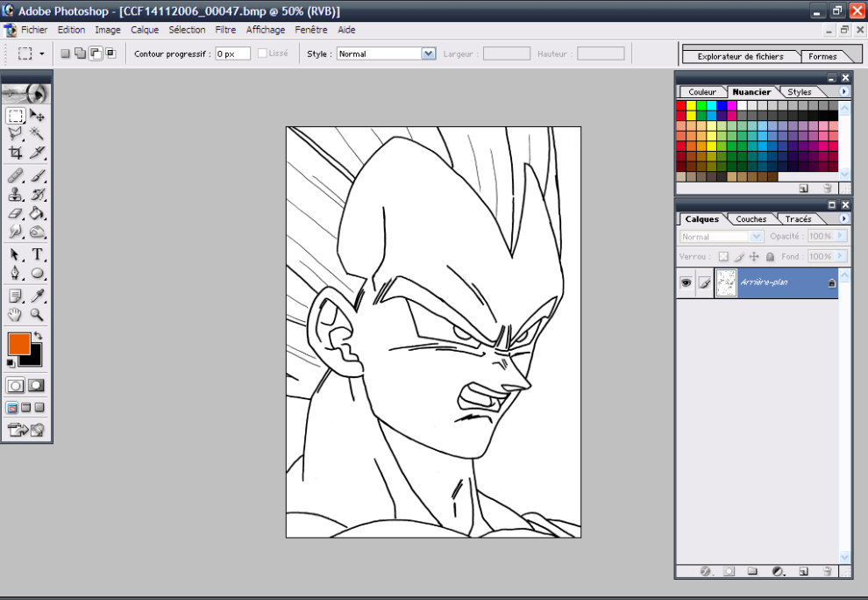Screen dimensions: 868x600
Task: Swap foreground and background colors
Action: [38, 336]
